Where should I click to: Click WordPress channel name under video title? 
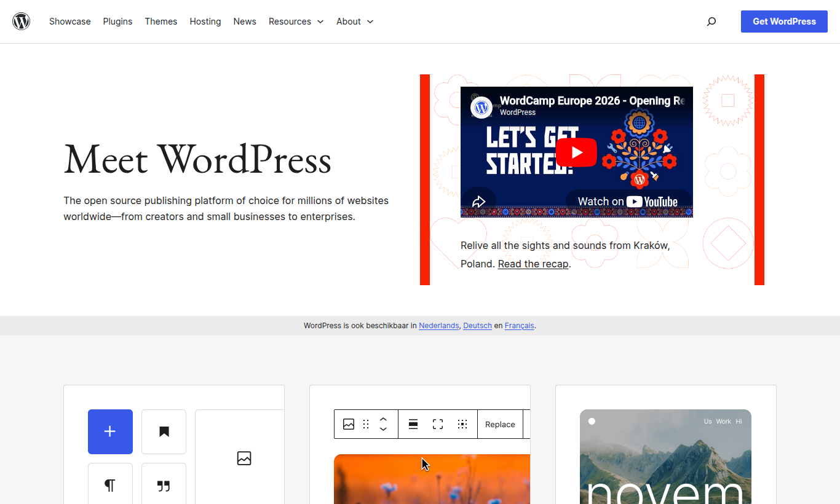[518, 112]
